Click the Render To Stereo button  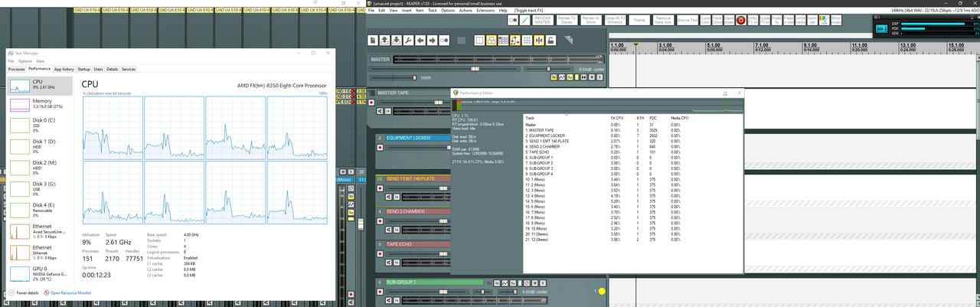567,20
